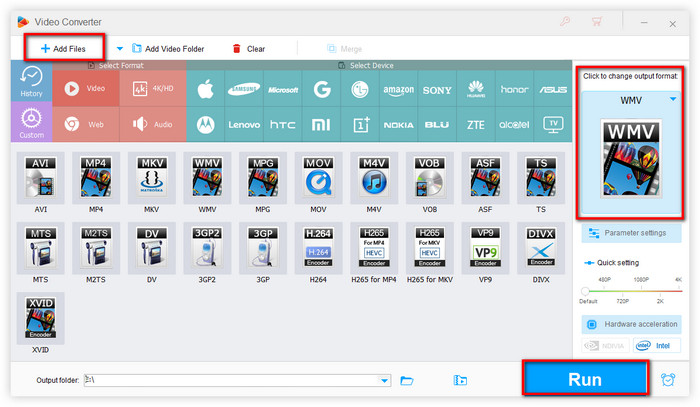Browse for output folder

tap(407, 380)
